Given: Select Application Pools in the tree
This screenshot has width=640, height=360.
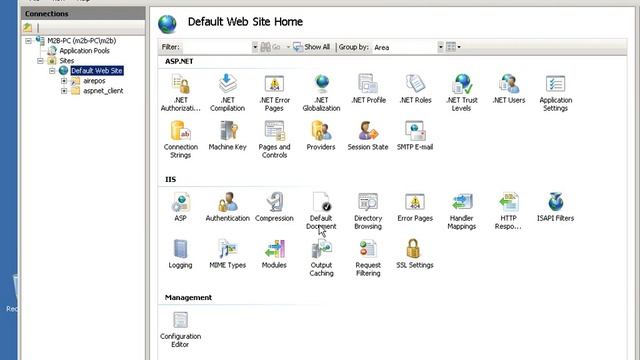Looking at the screenshot, I should (84, 51).
